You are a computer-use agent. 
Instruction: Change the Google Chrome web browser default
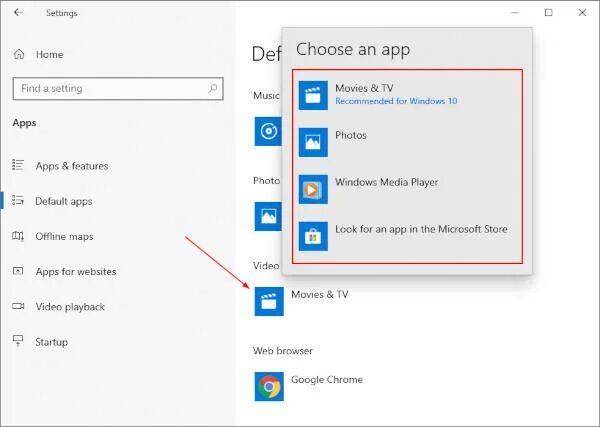[x=309, y=386]
